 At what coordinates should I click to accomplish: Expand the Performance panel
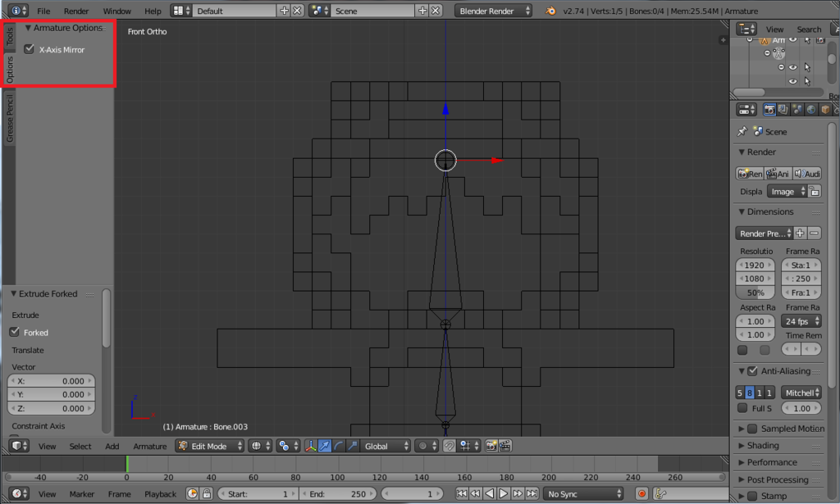point(742,461)
